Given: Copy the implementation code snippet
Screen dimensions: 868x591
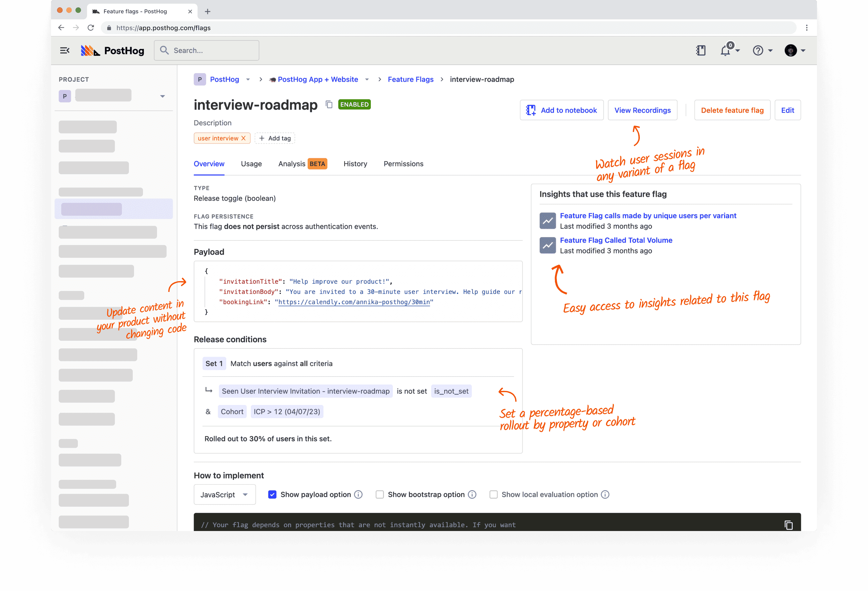Looking at the screenshot, I should [789, 525].
